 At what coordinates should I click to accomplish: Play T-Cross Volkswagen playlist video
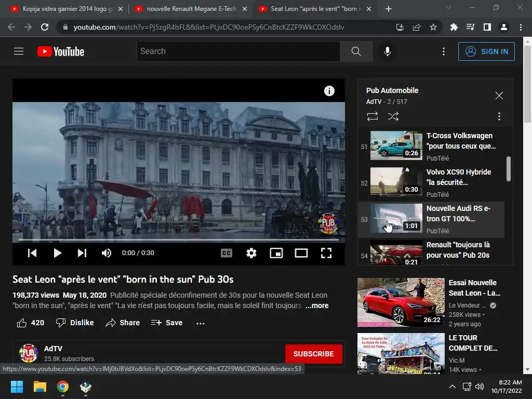pyautogui.click(x=431, y=146)
